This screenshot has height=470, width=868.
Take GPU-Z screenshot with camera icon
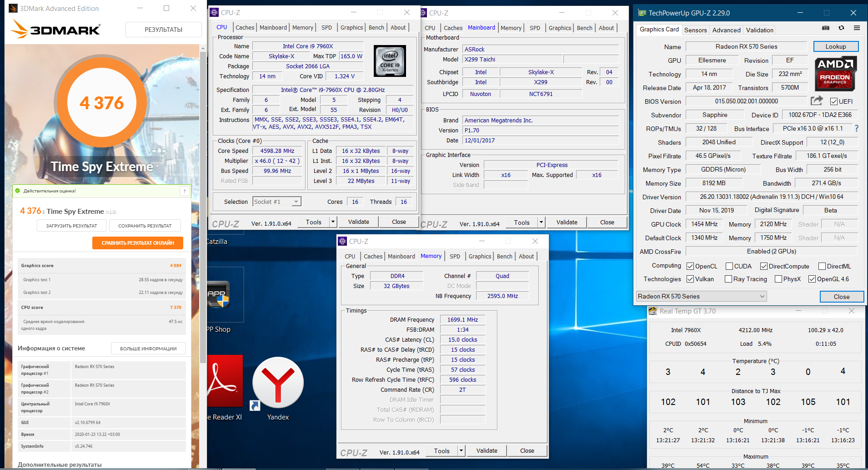[826, 28]
